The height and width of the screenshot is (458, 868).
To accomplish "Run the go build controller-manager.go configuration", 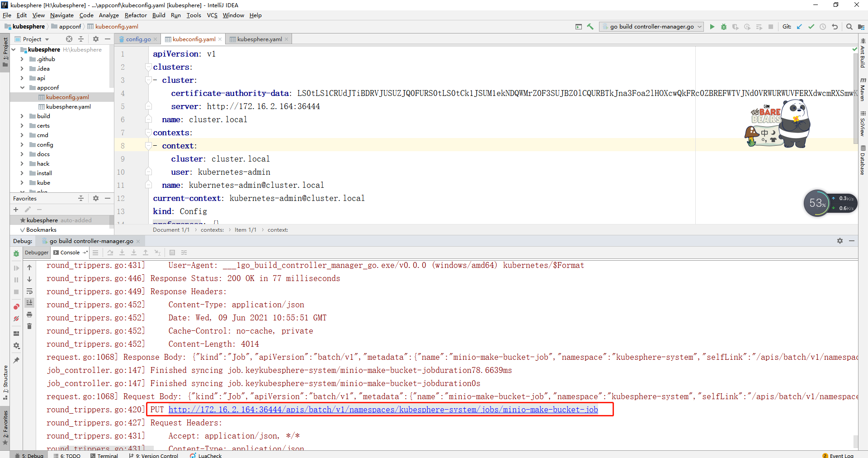I will (x=712, y=27).
